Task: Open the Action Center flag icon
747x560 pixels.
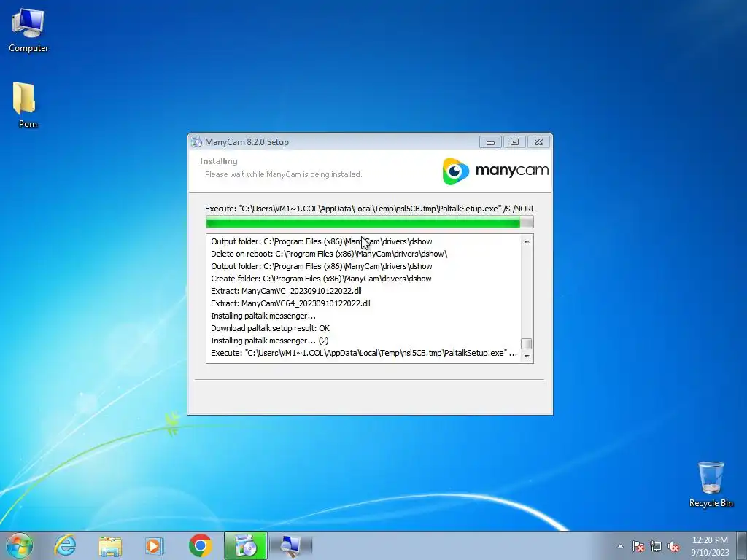Action: click(x=638, y=546)
